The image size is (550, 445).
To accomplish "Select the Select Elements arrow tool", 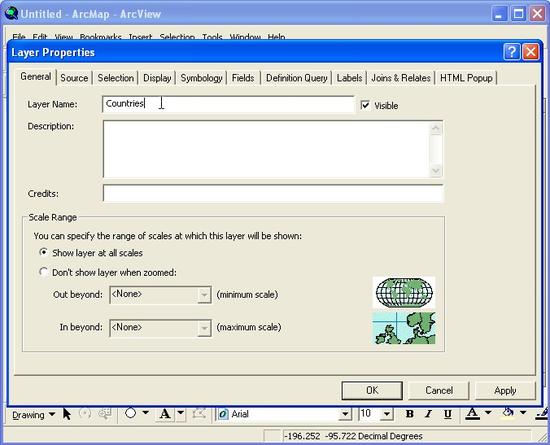I will [x=67, y=414].
